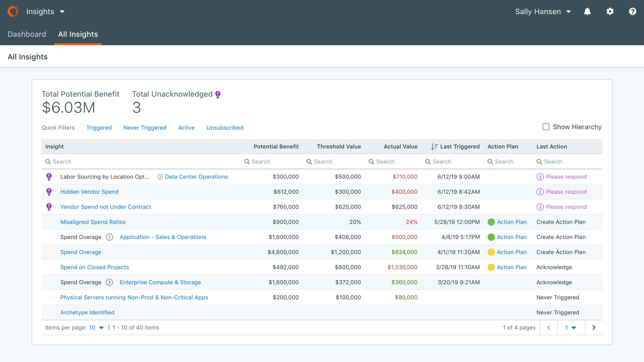Open the Misaligned Spend Ratios insight

point(93,222)
